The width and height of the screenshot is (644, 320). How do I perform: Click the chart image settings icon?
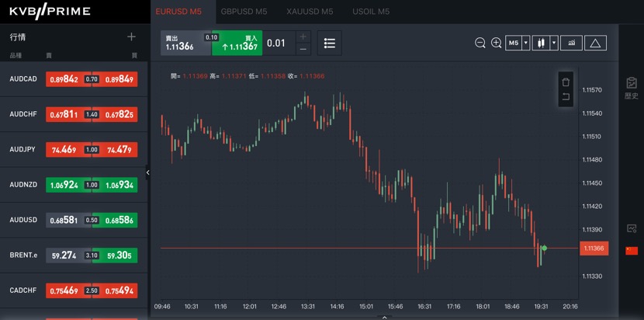coord(631,228)
